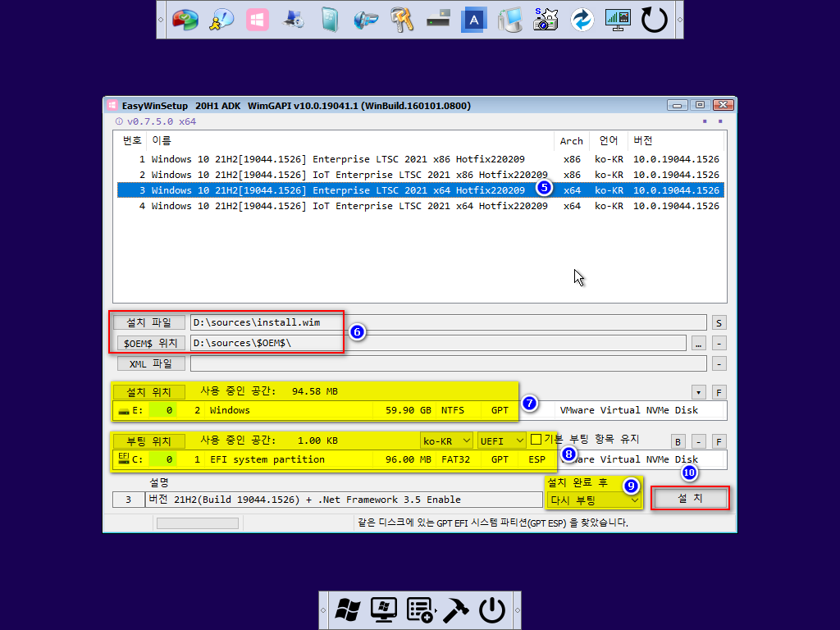The width and height of the screenshot is (840, 630).
Task: Select row 2 IoT Enterprise LTSC x86
Action: click(x=421, y=175)
